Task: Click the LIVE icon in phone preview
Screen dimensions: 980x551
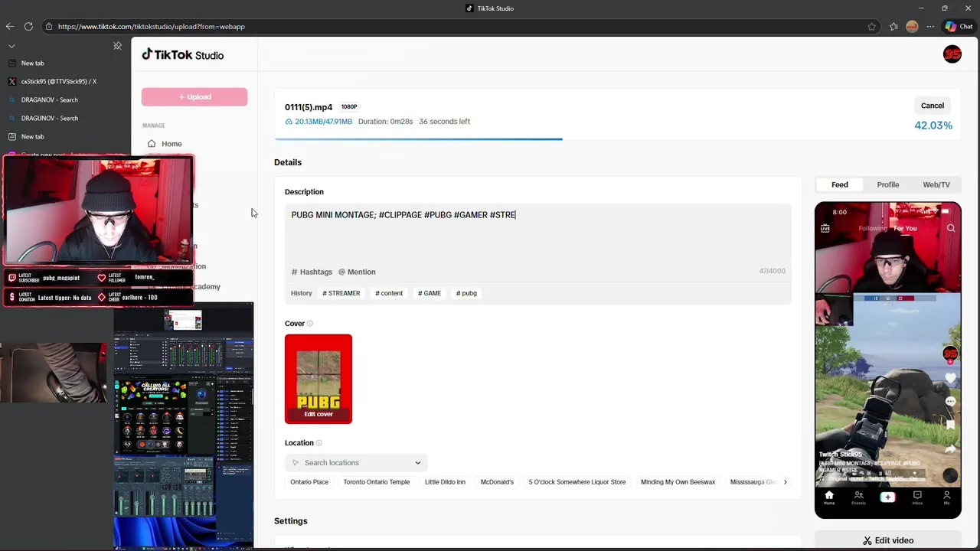Action: click(x=825, y=228)
